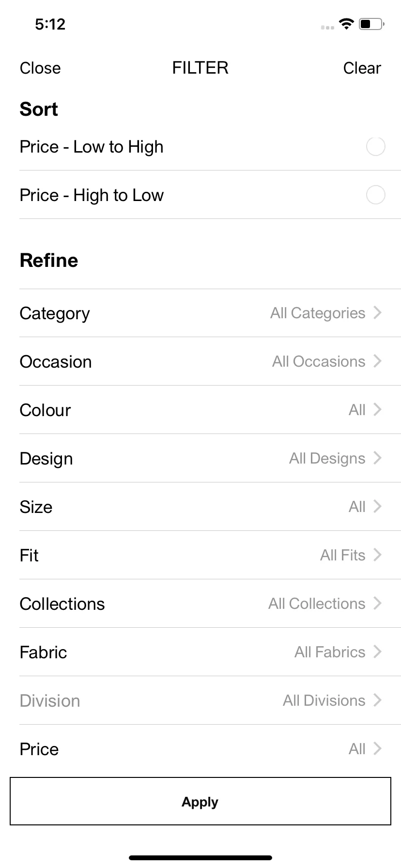The width and height of the screenshot is (401, 868).
Task: Tap the battery status icon
Action: pos(371,24)
